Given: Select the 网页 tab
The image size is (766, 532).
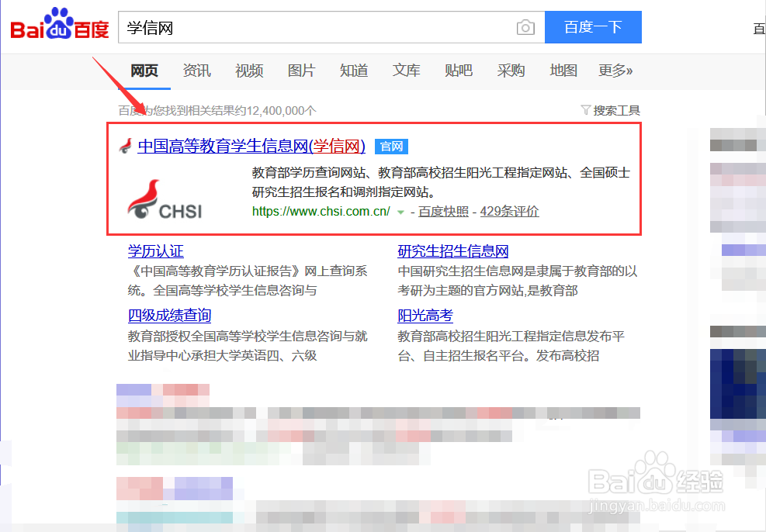Looking at the screenshot, I should pyautogui.click(x=144, y=71).
